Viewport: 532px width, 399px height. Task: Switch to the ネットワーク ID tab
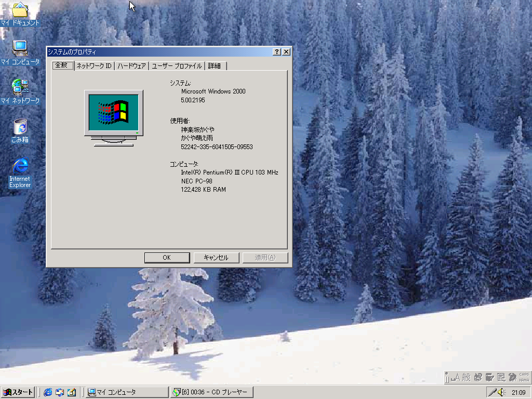pyautogui.click(x=94, y=66)
